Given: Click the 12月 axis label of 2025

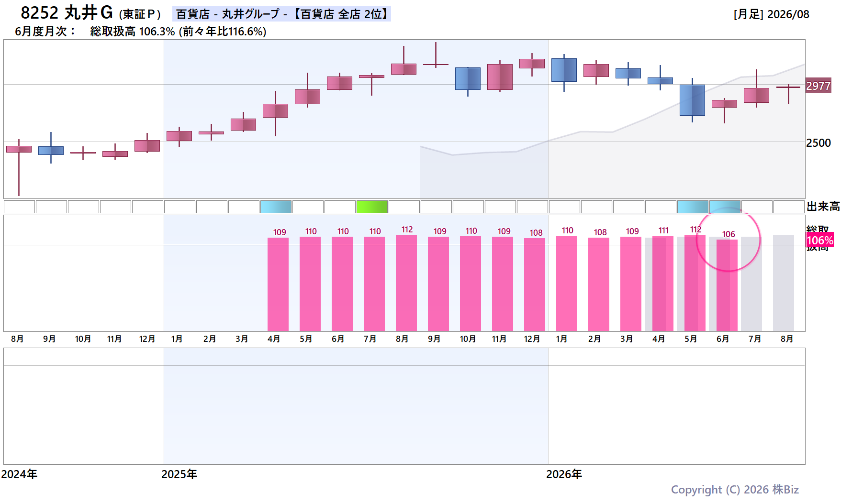Looking at the screenshot, I should (532, 339).
